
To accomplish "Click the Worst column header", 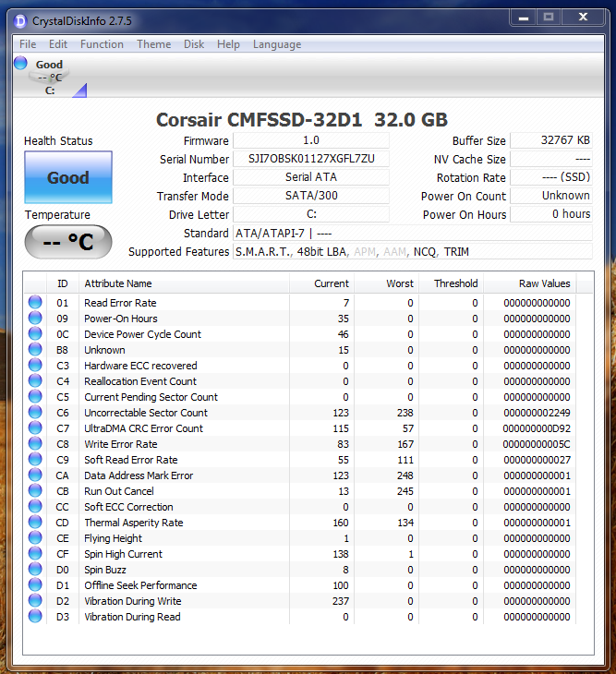I will tap(386, 283).
